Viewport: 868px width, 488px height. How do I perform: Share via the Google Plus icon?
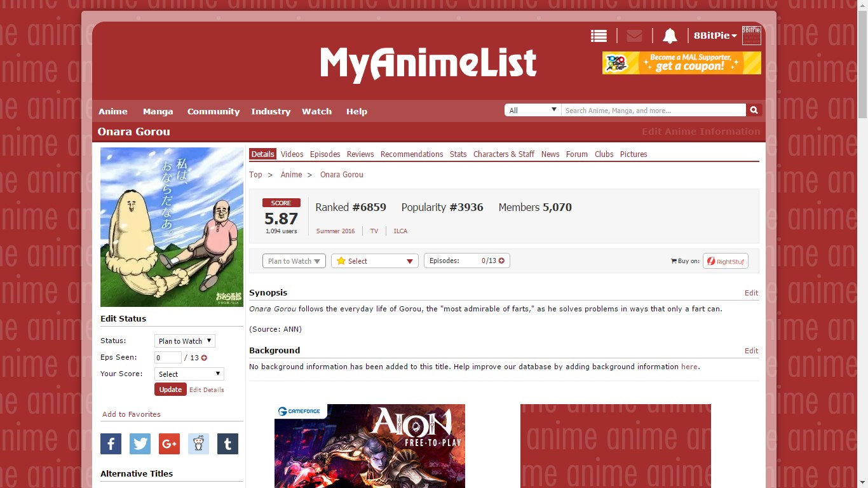tap(169, 444)
